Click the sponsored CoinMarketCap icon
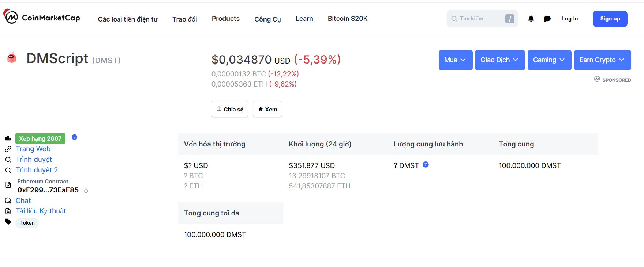 tap(597, 79)
